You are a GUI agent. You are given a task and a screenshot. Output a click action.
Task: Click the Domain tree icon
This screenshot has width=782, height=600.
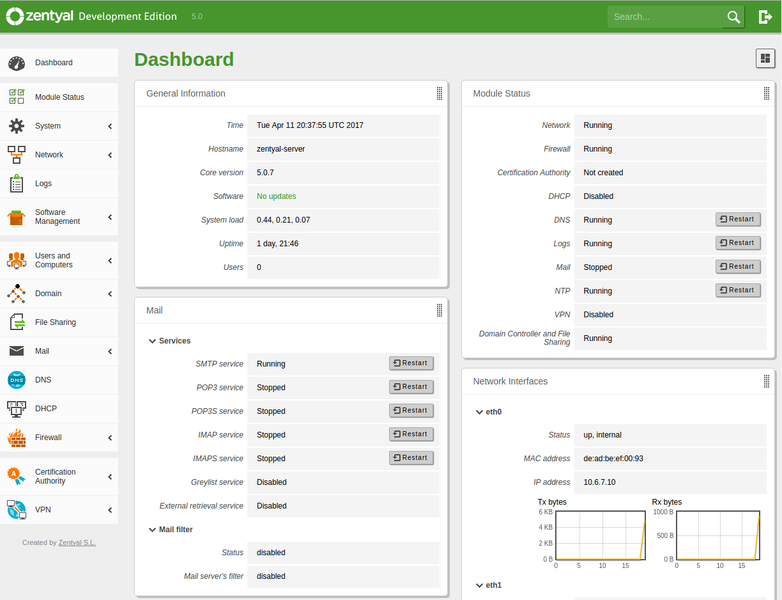pos(16,294)
